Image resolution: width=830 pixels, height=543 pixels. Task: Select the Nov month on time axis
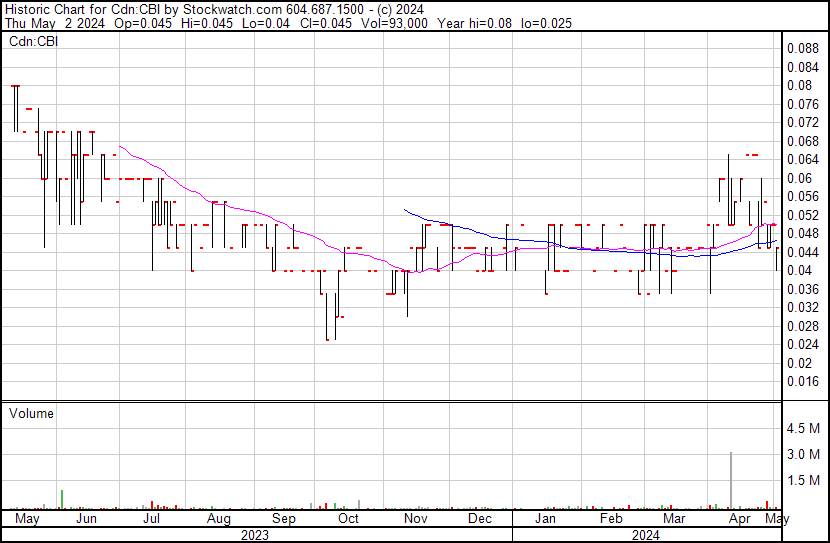(x=415, y=519)
